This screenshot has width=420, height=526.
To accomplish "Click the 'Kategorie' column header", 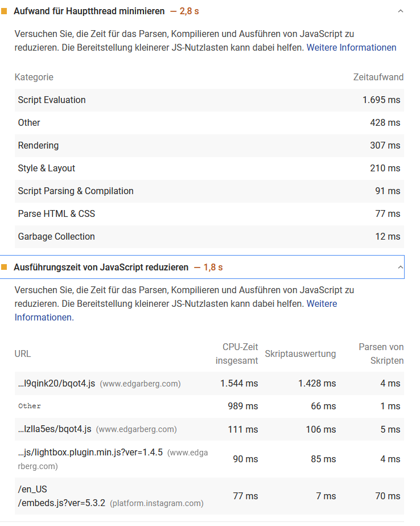I will (x=34, y=77).
